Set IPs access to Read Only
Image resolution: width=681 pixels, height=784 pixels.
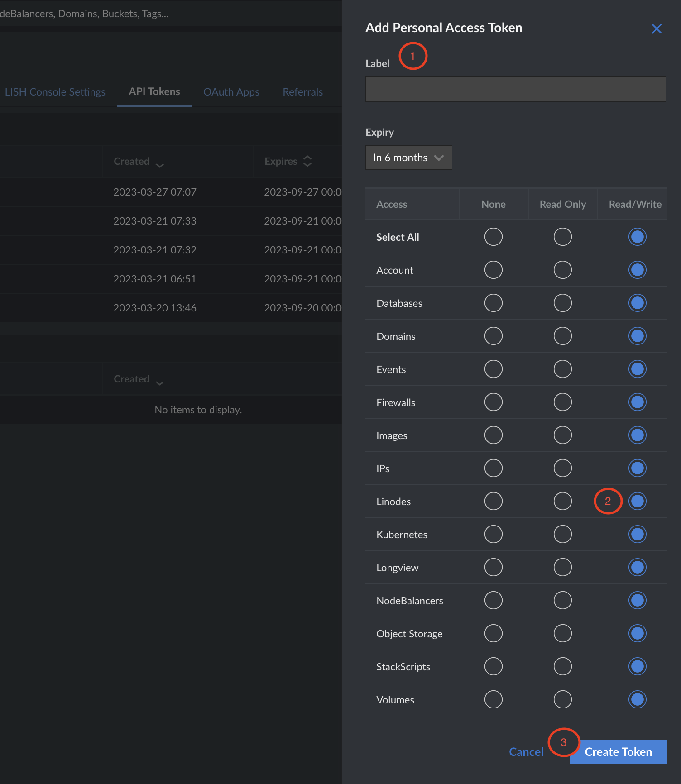562,468
